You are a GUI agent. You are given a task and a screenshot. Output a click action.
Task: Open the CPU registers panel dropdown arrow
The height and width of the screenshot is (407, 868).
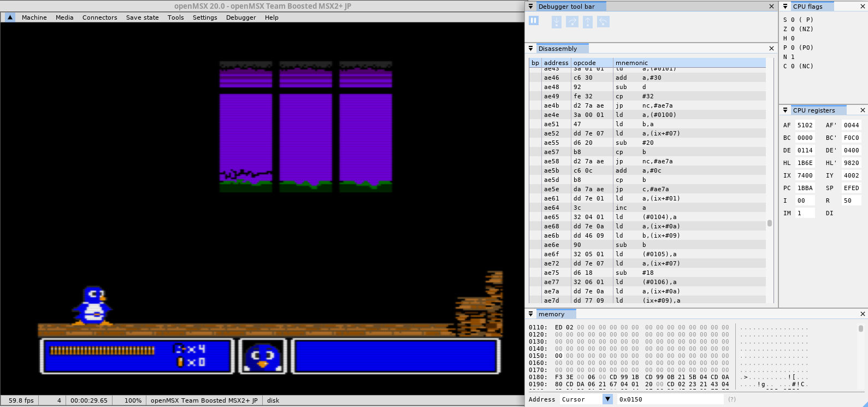click(785, 110)
